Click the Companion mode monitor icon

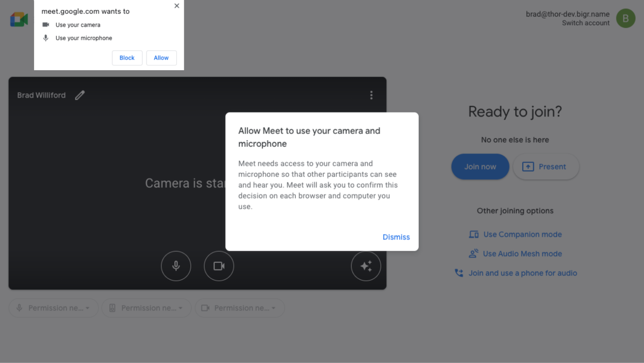point(473,234)
